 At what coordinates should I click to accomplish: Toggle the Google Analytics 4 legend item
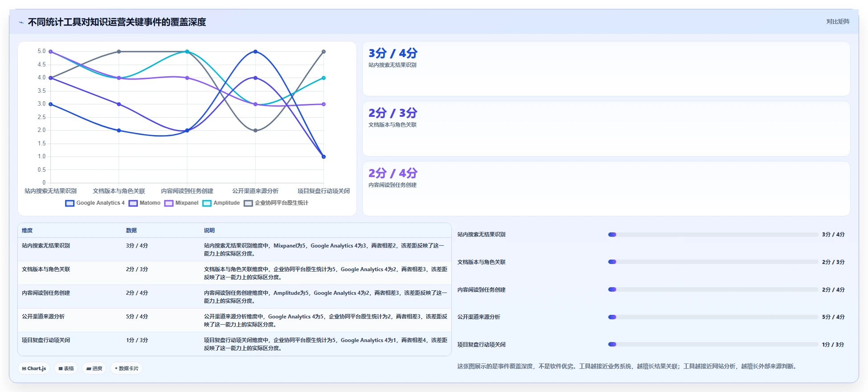coord(95,203)
